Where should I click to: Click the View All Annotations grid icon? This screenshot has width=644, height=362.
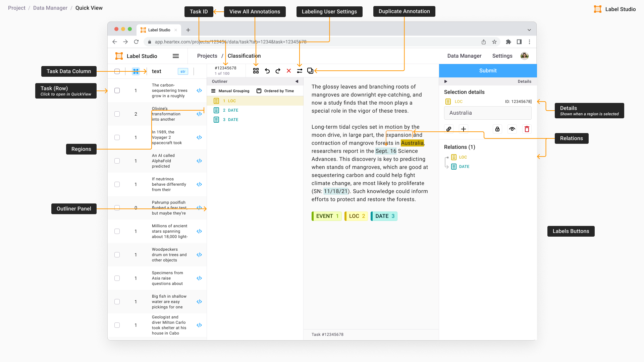point(256,71)
